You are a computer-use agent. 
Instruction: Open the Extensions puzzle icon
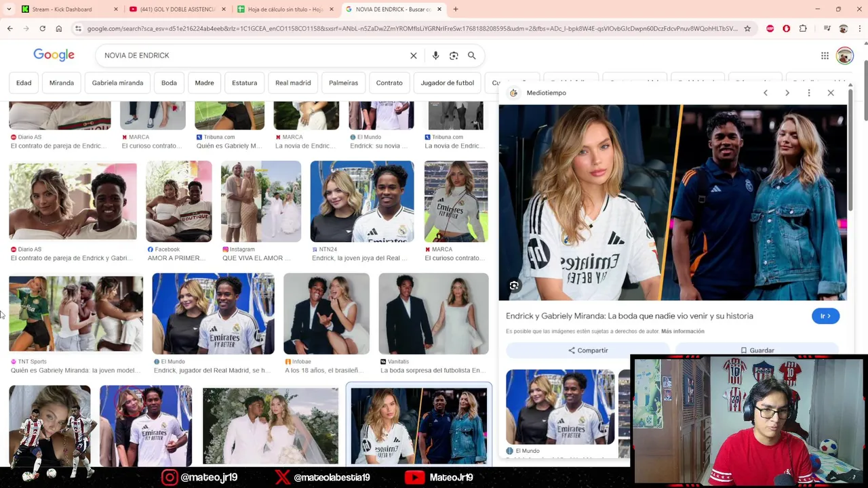[x=803, y=28]
